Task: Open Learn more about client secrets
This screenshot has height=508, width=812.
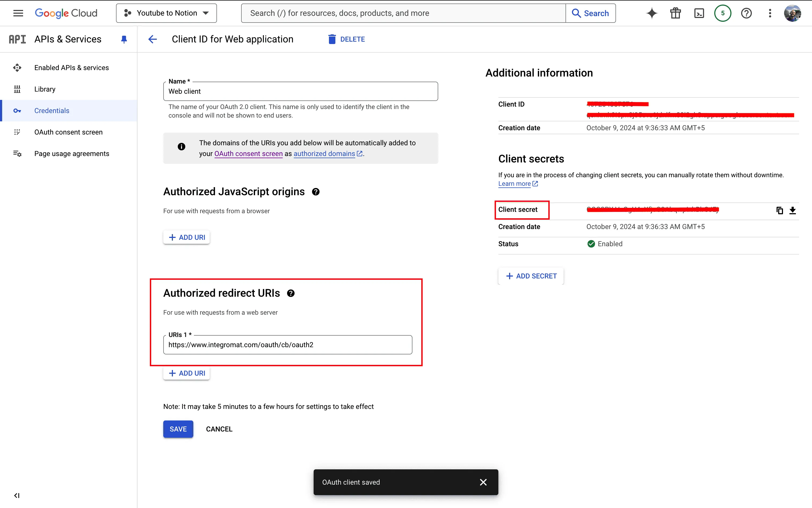Action: click(518, 184)
